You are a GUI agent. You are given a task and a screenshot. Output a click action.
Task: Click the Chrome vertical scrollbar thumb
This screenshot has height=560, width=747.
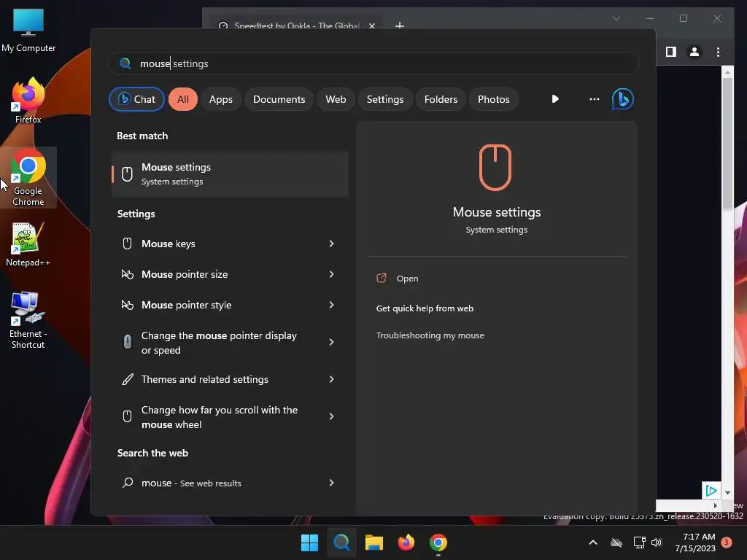click(x=727, y=143)
